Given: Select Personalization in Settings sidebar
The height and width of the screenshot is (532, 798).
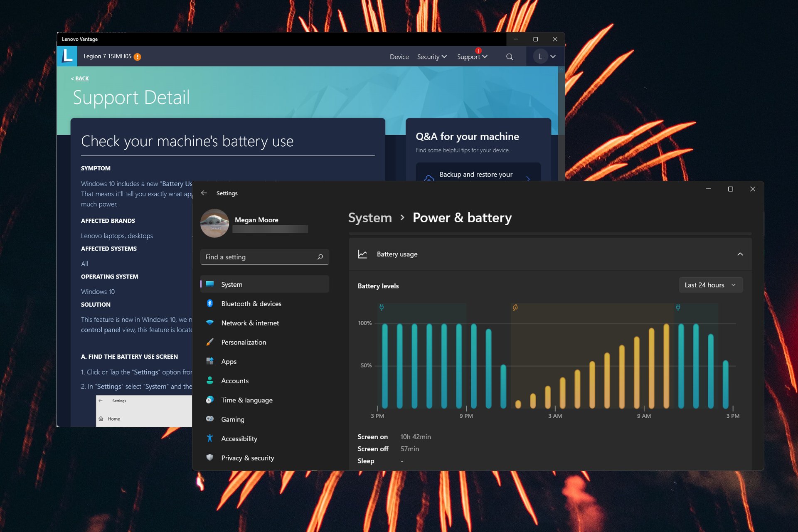Looking at the screenshot, I should click(x=265, y=342).
